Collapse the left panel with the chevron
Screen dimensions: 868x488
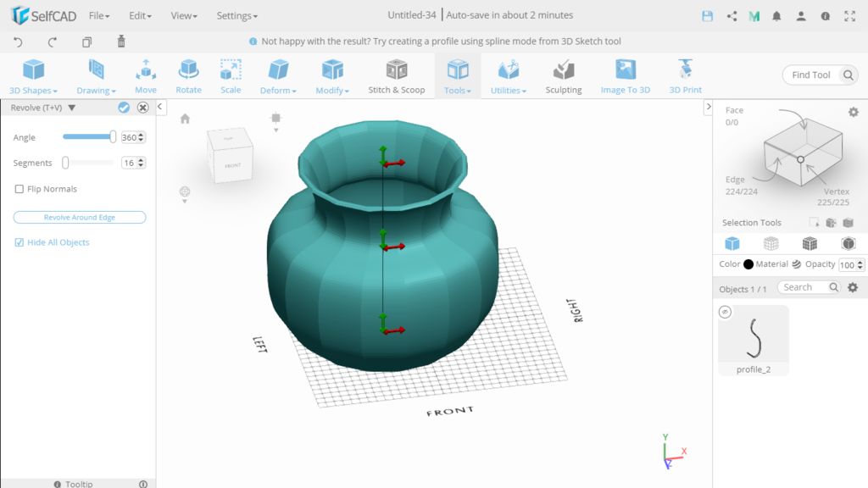[160, 106]
